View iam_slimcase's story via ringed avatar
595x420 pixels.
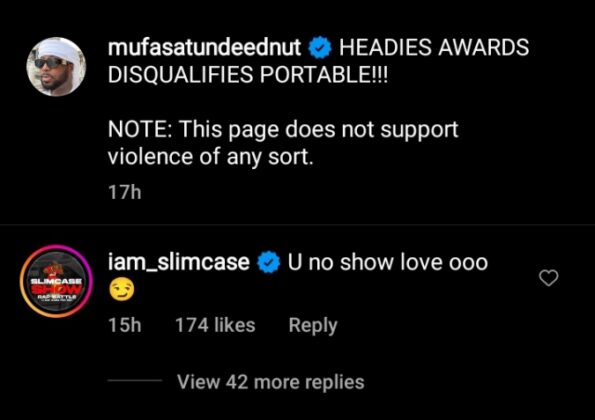56,281
